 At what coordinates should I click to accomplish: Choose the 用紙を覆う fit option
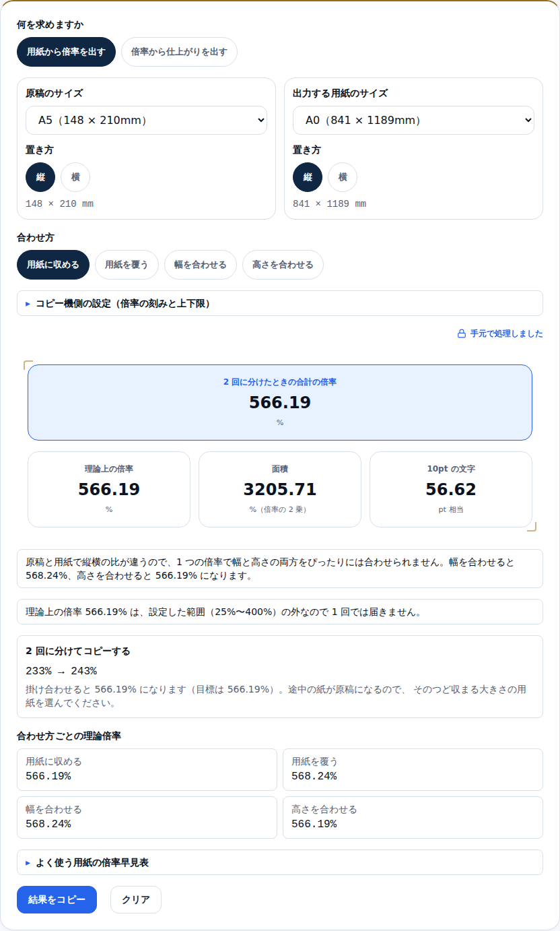pos(127,265)
